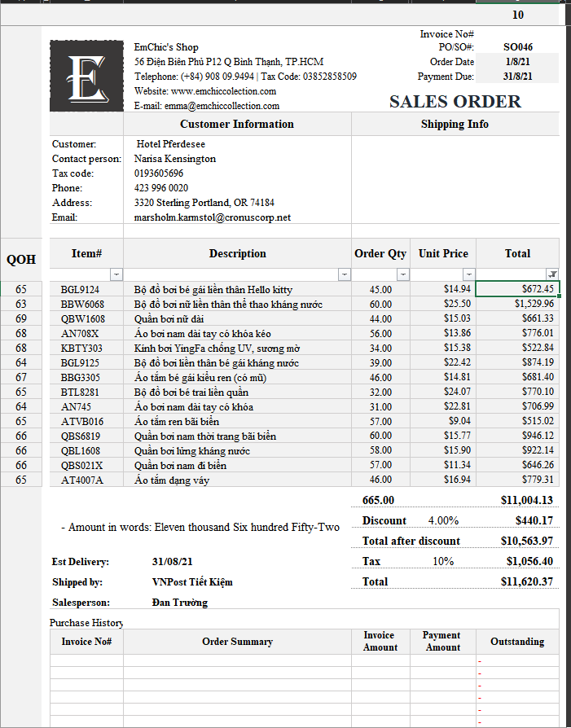Select the phone number 423 996 0020
This screenshot has width=571, height=728.
pyautogui.click(x=161, y=188)
